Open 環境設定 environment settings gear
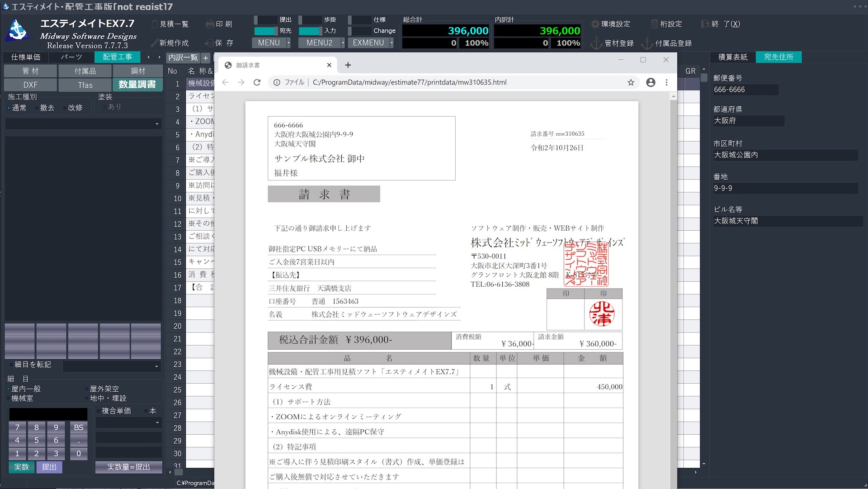 click(x=611, y=24)
